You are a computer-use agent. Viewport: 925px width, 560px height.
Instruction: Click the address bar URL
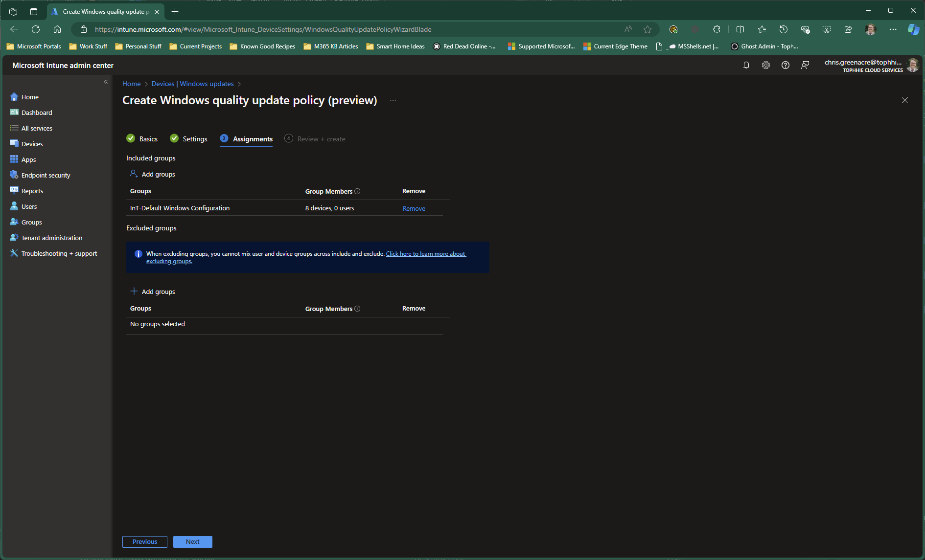(263, 29)
